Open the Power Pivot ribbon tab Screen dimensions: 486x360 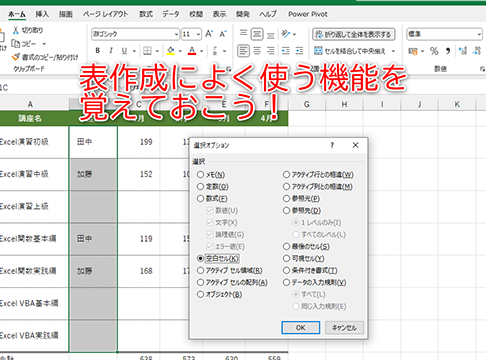308,14
